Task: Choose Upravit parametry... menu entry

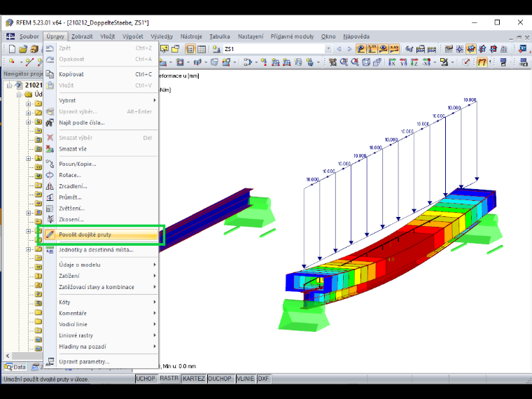Action: coord(101,362)
